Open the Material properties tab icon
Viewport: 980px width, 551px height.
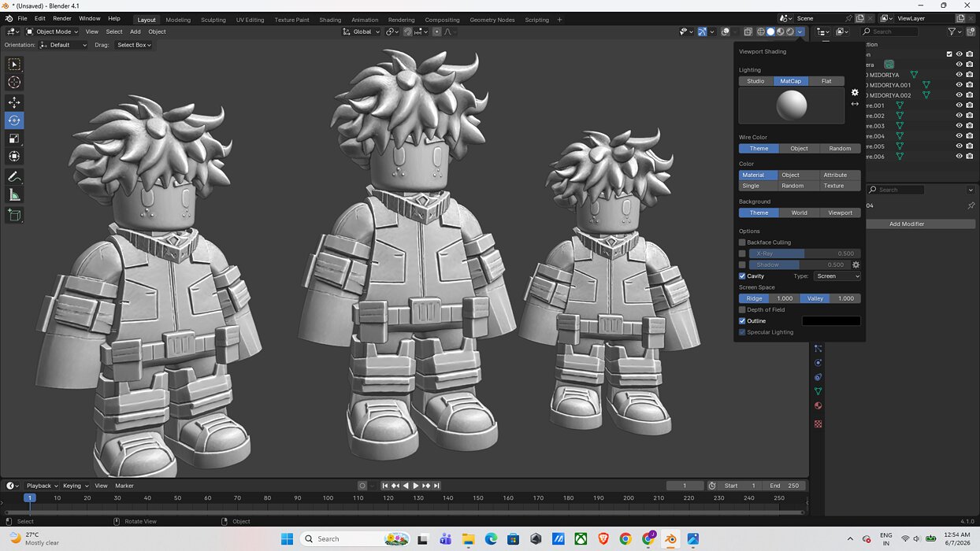818,406
